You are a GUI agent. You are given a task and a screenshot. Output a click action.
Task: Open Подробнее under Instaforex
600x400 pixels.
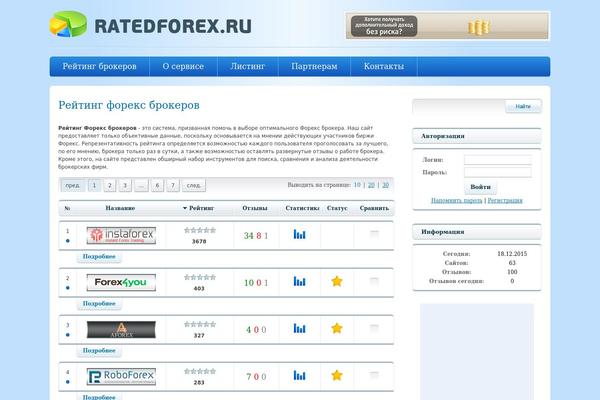click(99, 256)
